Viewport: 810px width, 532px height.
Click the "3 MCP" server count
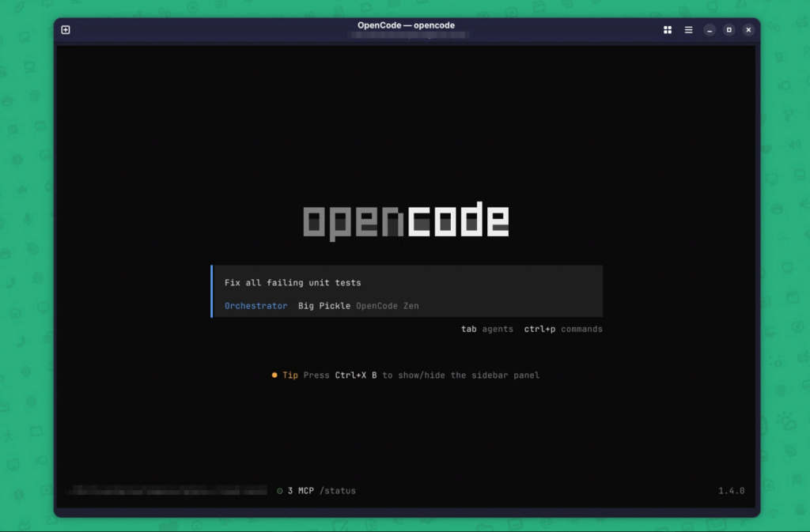click(x=301, y=491)
